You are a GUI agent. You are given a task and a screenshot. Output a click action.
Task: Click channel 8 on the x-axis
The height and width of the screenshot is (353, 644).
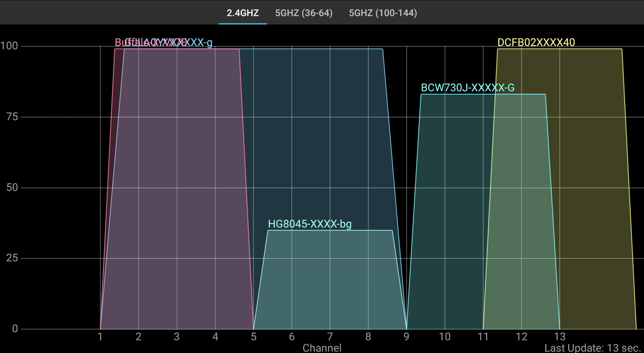tap(368, 337)
